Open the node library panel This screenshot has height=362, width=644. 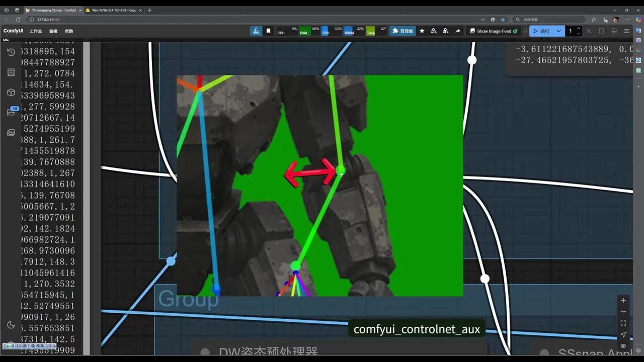pos(11,93)
